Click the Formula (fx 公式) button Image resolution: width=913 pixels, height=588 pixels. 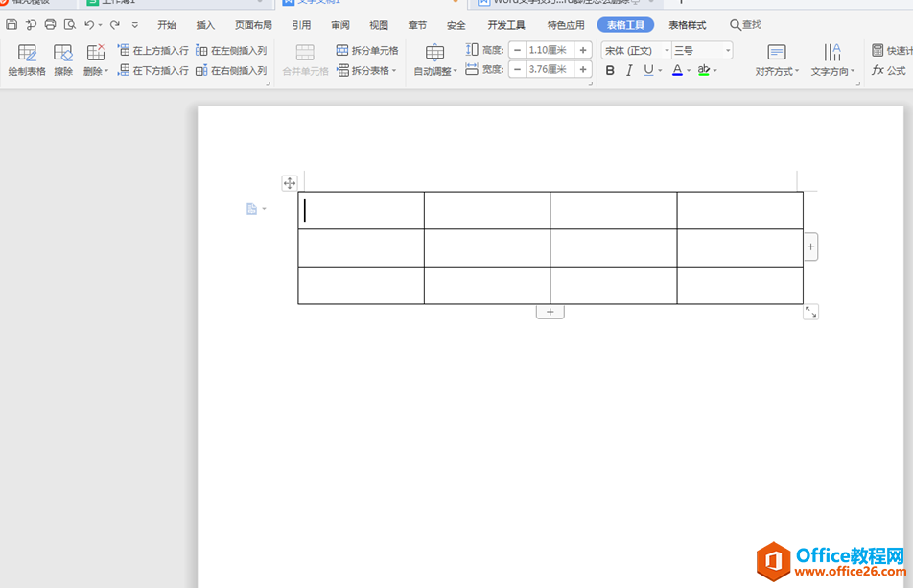[888, 70]
